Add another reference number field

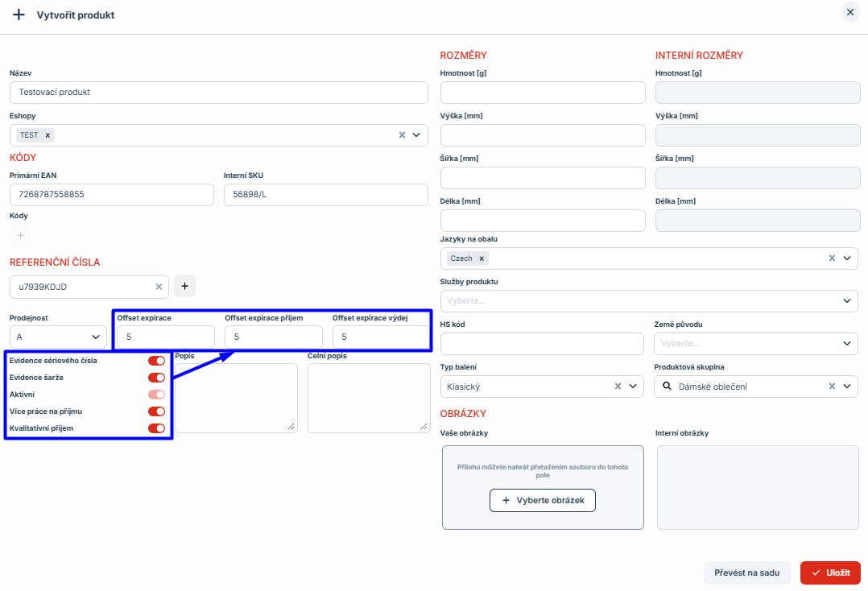coord(184,287)
